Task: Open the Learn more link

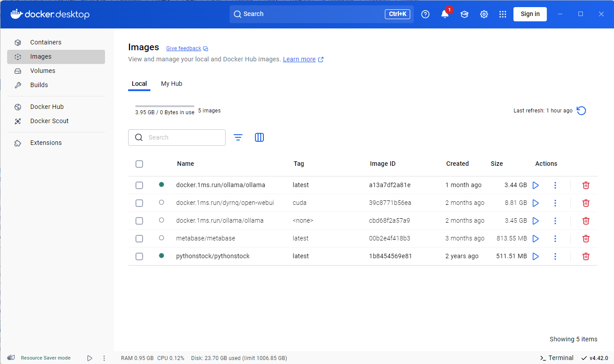Action: [x=299, y=60]
